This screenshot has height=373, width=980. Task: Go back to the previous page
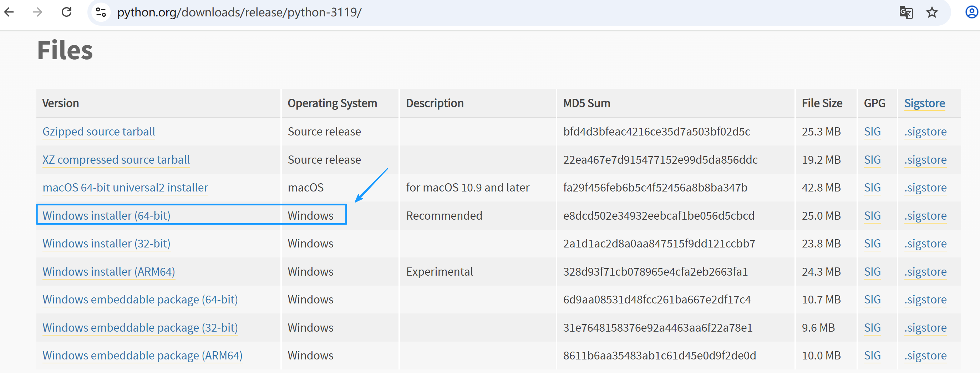tap(9, 12)
